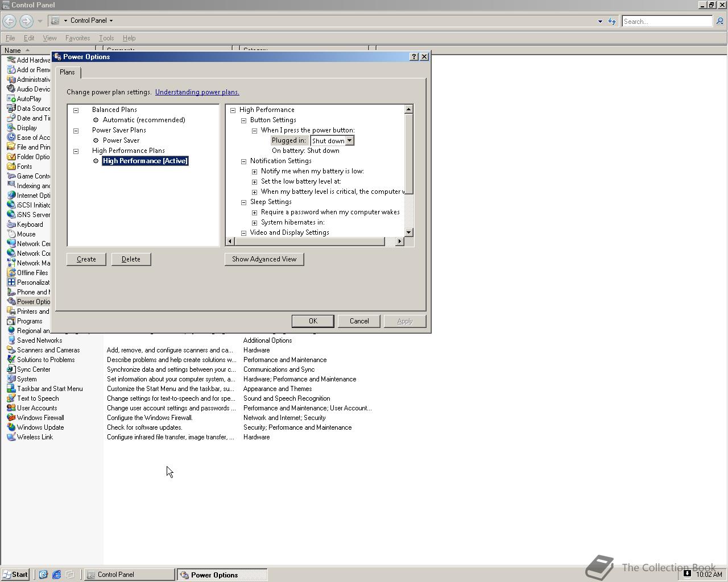
Task: Open the Windows Update icon
Action: click(11, 427)
